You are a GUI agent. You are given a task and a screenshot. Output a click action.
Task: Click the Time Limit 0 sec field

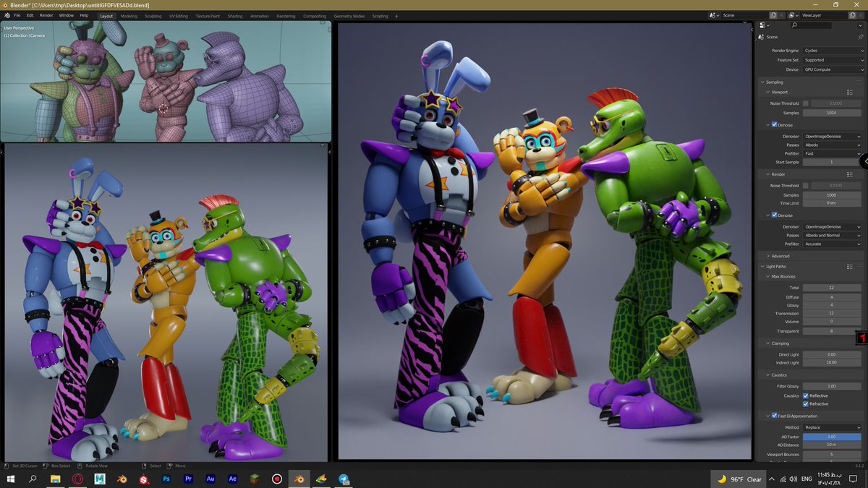[831, 203]
